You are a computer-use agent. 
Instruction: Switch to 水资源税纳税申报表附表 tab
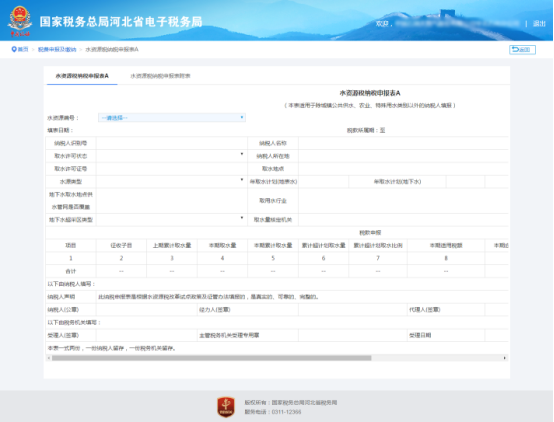160,76
